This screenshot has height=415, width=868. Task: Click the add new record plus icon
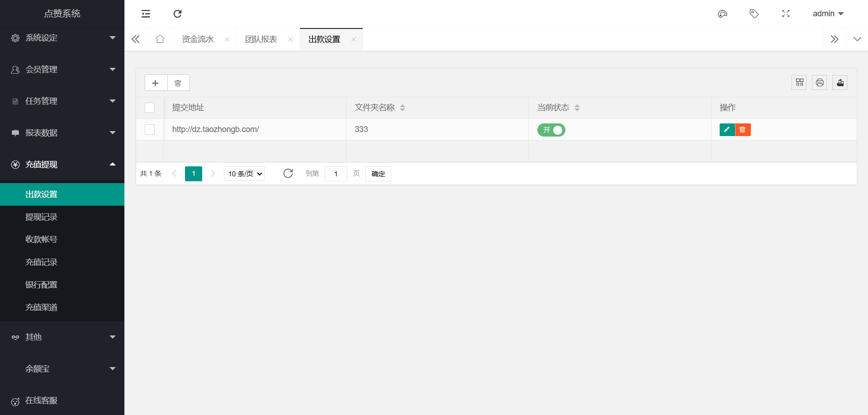(156, 83)
